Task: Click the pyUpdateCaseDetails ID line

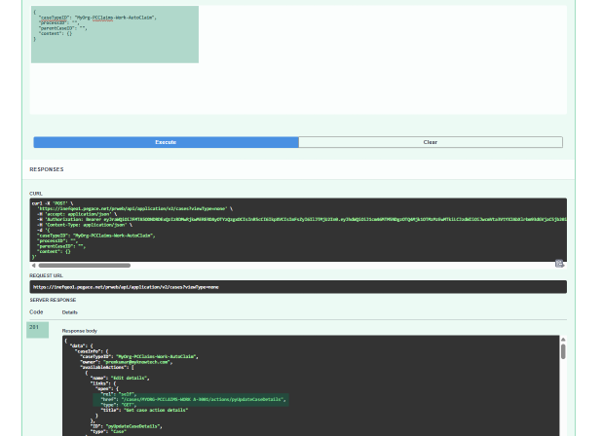Action: (x=126, y=426)
